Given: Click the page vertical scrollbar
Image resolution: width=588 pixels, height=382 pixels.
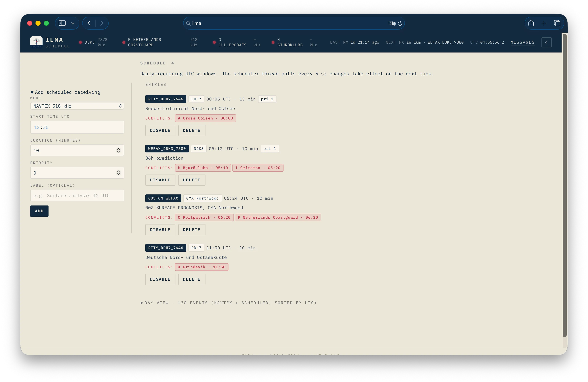Looking at the screenshot, I should tap(564, 185).
